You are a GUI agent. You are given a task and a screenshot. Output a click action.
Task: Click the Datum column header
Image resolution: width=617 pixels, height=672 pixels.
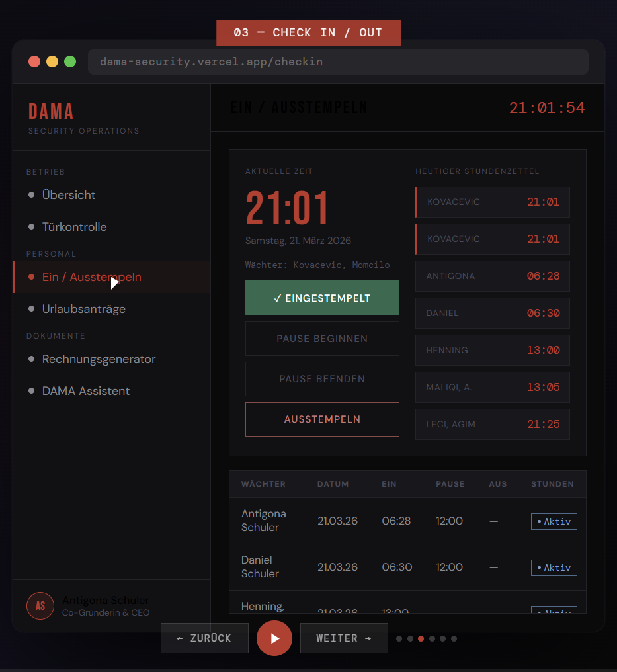333,484
